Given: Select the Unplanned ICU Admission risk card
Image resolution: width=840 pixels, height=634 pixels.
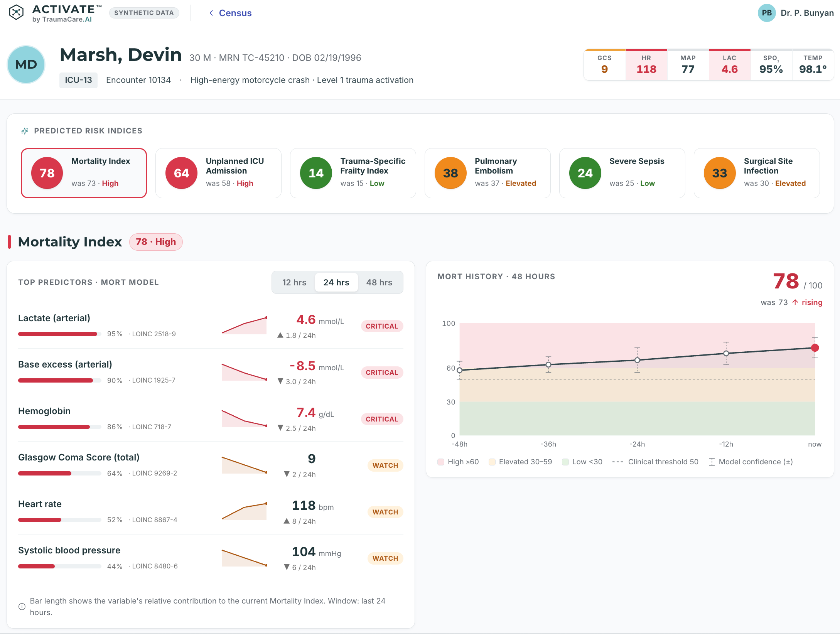Looking at the screenshot, I should [x=218, y=173].
